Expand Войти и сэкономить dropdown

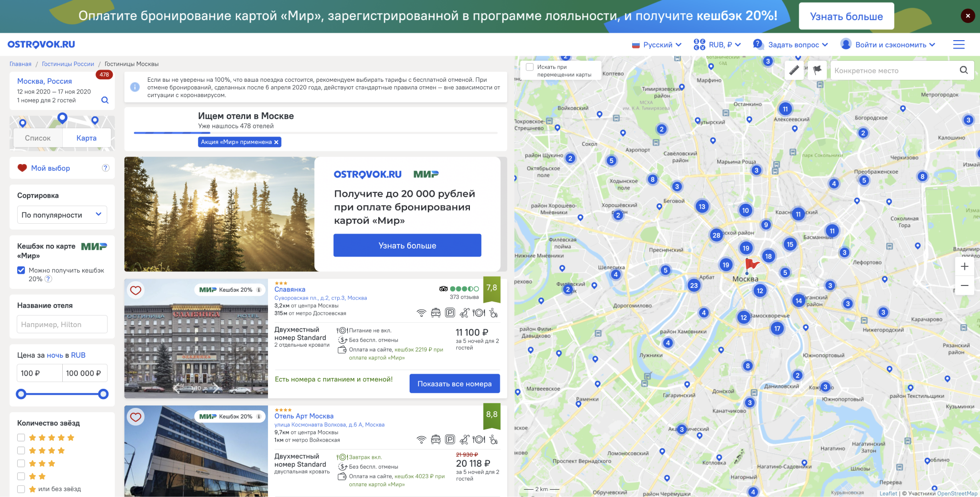[x=888, y=45]
